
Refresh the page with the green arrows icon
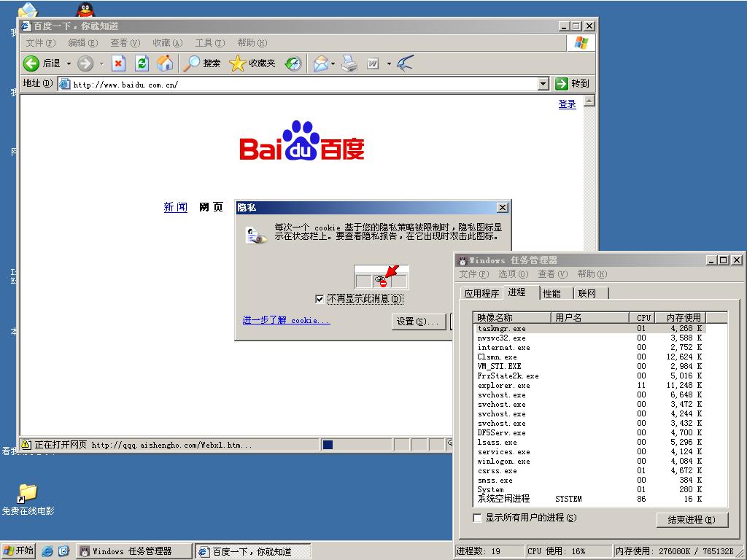[142, 63]
